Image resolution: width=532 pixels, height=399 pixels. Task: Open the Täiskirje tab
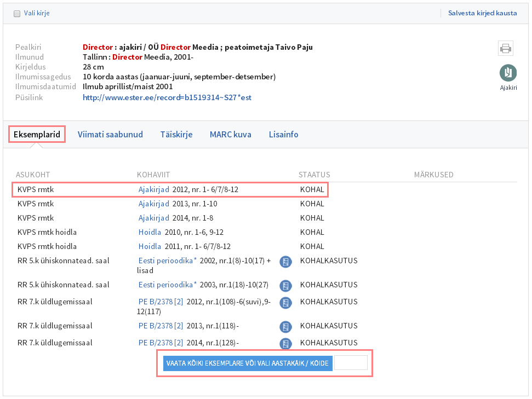coord(176,134)
